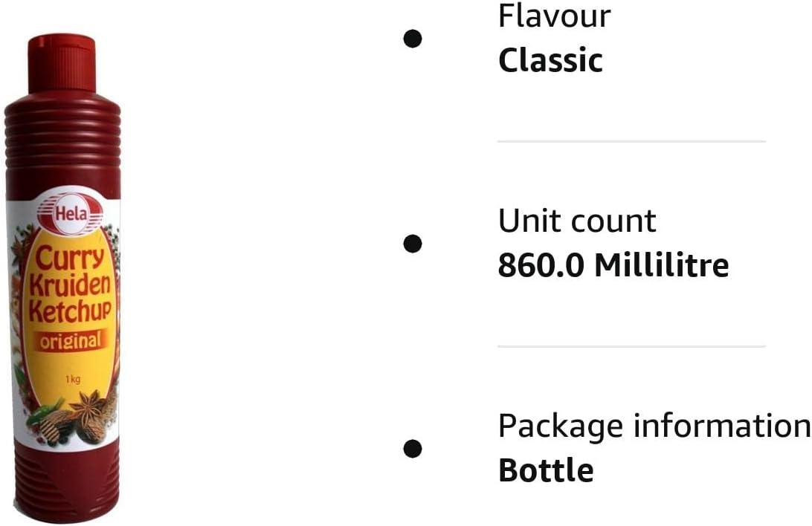This screenshot has width=812, height=526.
Task: Select the "Package information" heading
Action: pos(654,426)
